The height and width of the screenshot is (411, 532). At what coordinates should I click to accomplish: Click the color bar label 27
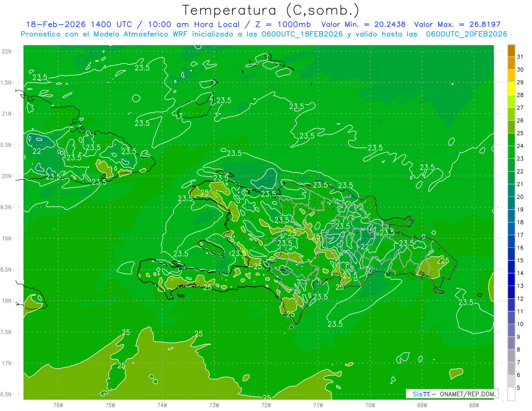(x=520, y=108)
